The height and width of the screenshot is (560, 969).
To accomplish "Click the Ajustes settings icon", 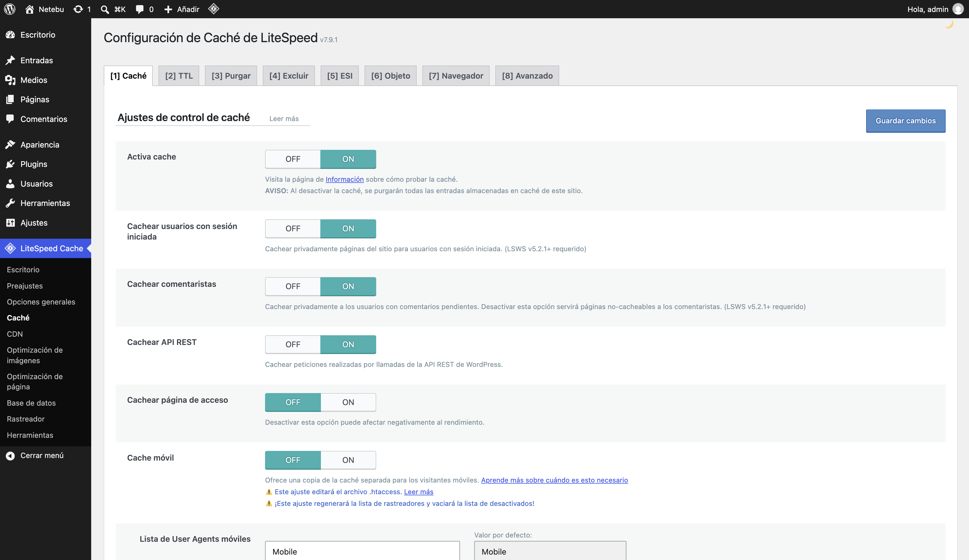I will point(10,222).
